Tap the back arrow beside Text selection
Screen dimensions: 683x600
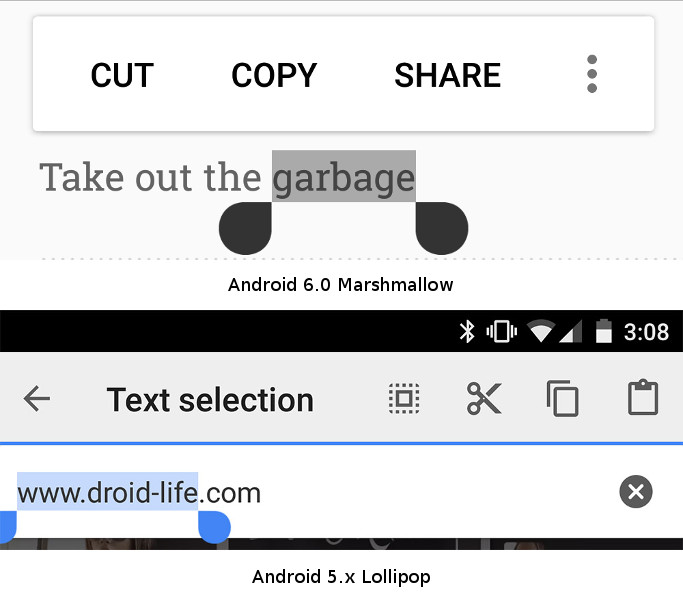tap(37, 398)
